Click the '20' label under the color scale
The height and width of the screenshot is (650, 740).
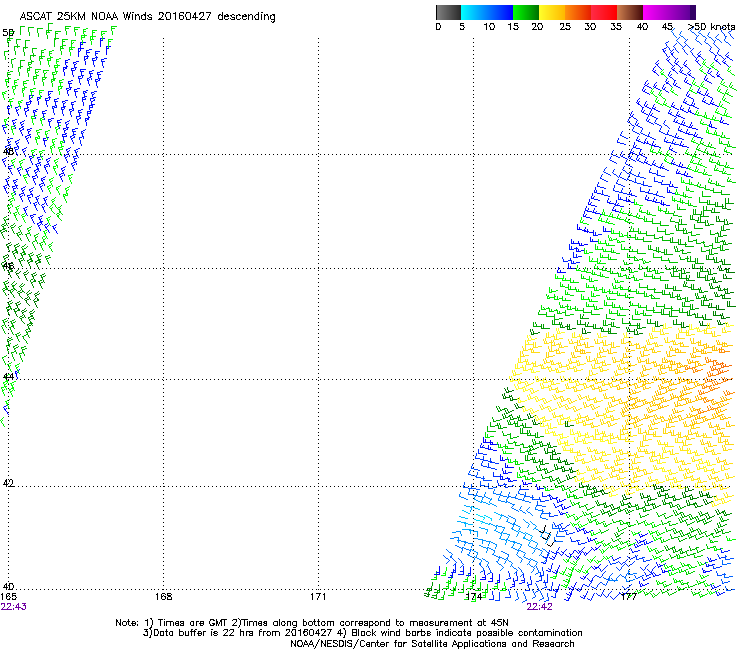click(x=537, y=27)
